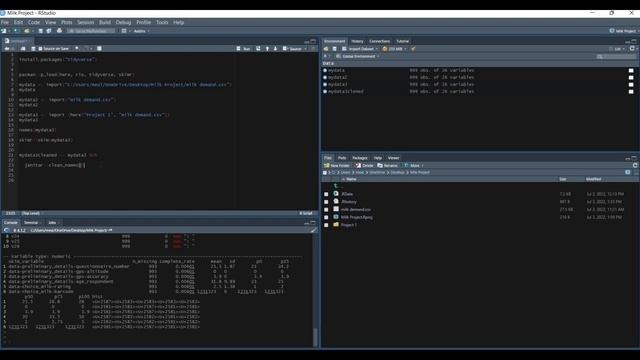Image resolution: width=640 pixels, height=360 pixels.
Task: Go to previous section up arrow
Action: pyautogui.click(x=267, y=49)
